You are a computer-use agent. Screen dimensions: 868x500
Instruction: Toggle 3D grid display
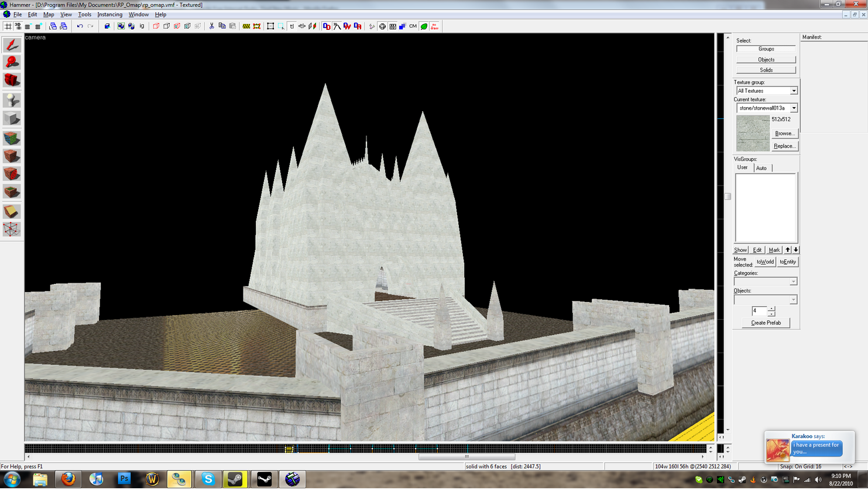pos(18,26)
